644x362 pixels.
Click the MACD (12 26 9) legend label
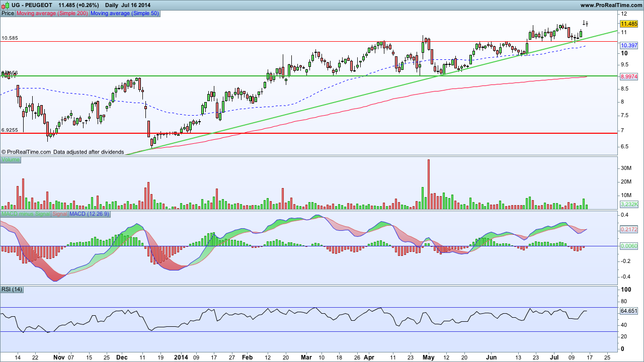tap(89, 214)
